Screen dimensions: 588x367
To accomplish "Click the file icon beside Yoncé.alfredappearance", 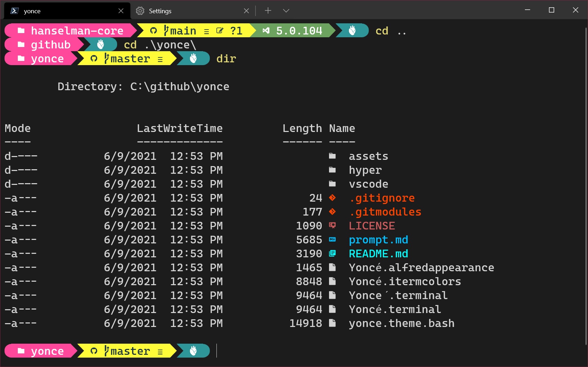I will (x=332, y=267).
